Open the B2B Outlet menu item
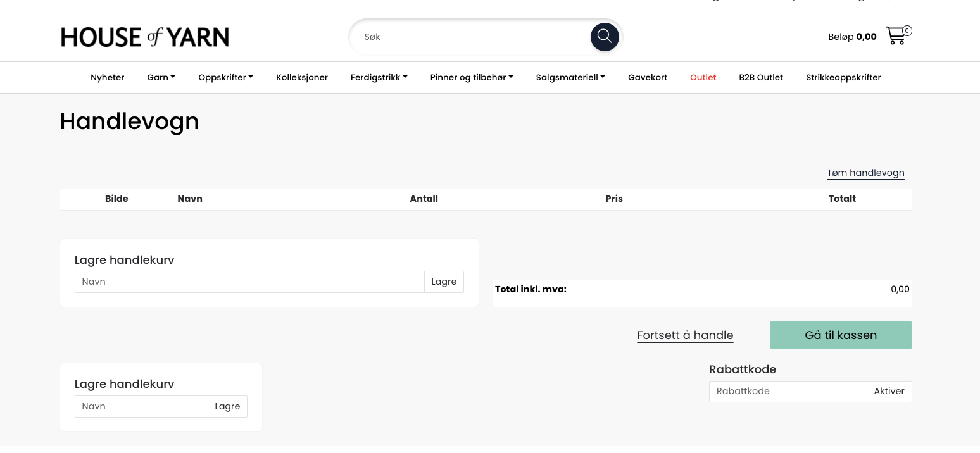Screen dimensions: 980x453 pos(761,77)
